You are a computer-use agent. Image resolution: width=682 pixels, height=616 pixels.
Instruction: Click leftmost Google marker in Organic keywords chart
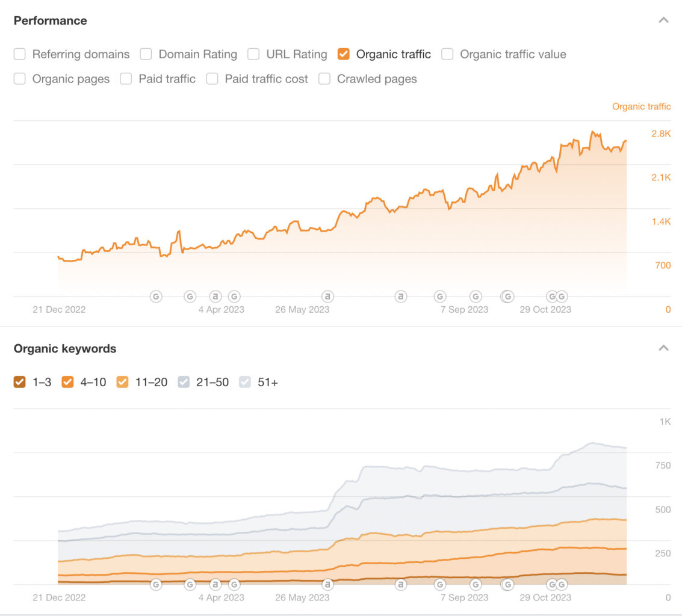(x=156, y=584)
